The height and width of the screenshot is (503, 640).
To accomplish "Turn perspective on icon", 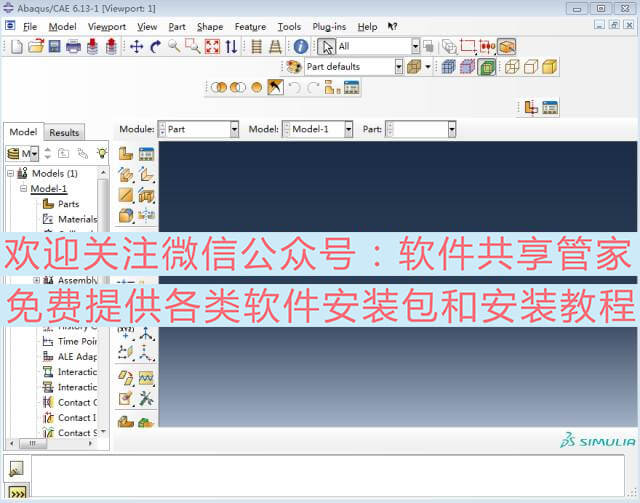I will (x=276, y=47).
